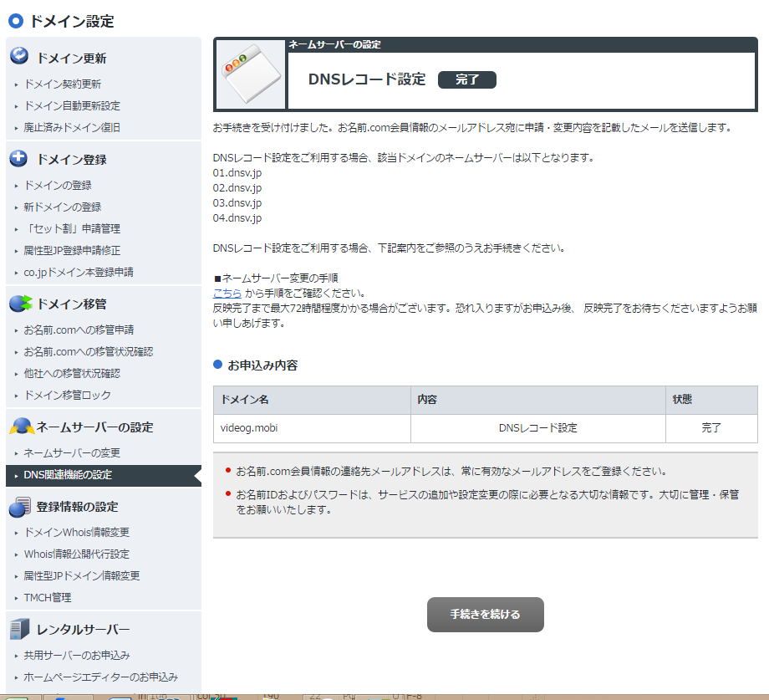
Task: Open Whois情報公開代行設定 page
Action: pyautogui.click(x=76, y=554)
